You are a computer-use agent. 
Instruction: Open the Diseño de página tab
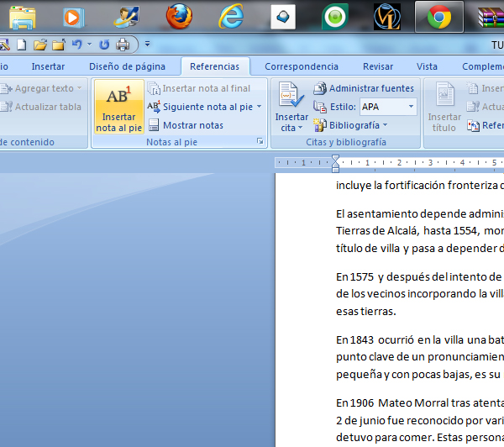[x=128, y=66]
